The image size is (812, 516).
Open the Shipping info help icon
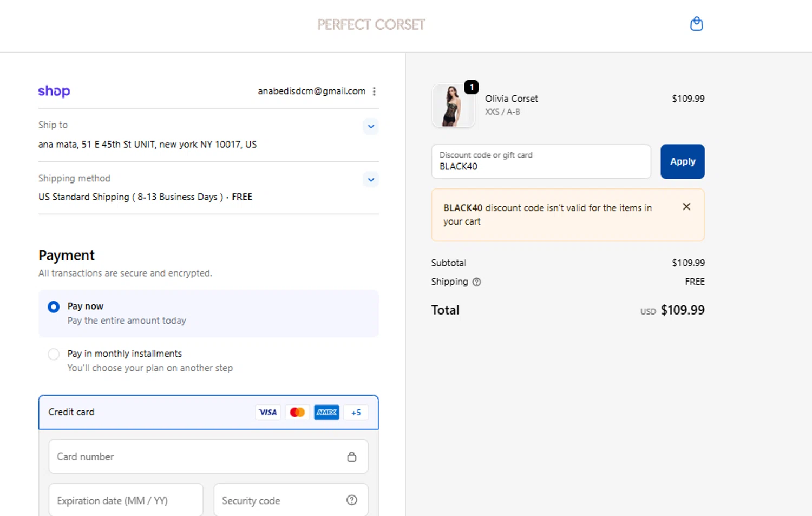476,282
